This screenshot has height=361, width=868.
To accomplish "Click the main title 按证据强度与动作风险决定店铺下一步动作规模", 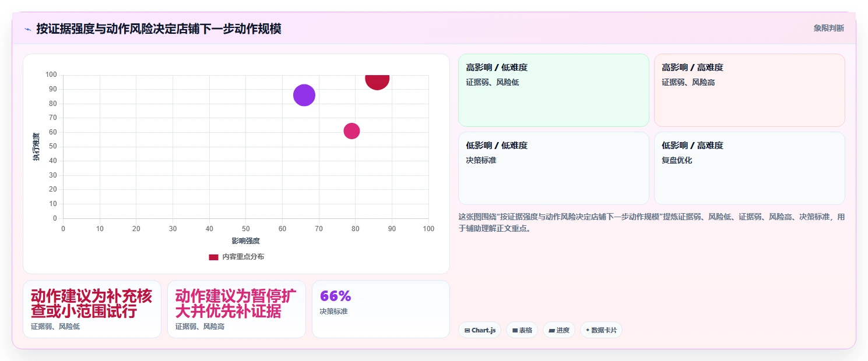I will pyautogui.click(x=159, y=29).
